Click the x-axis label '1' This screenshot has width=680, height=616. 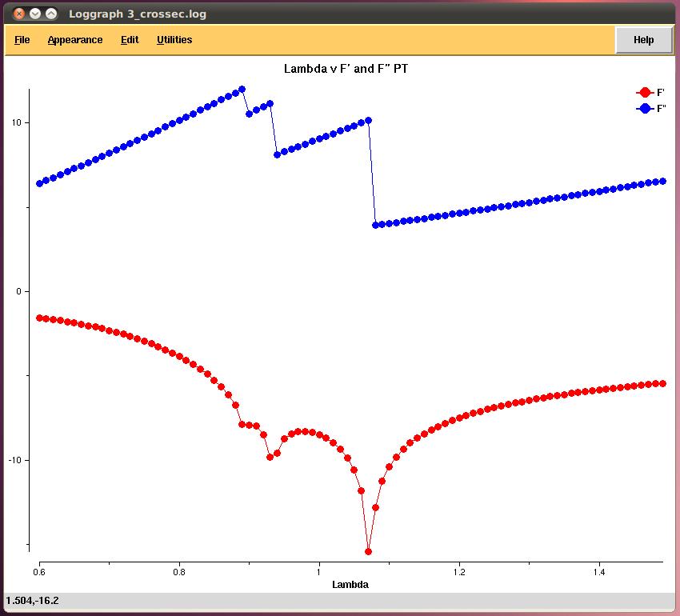pos(318,572)
